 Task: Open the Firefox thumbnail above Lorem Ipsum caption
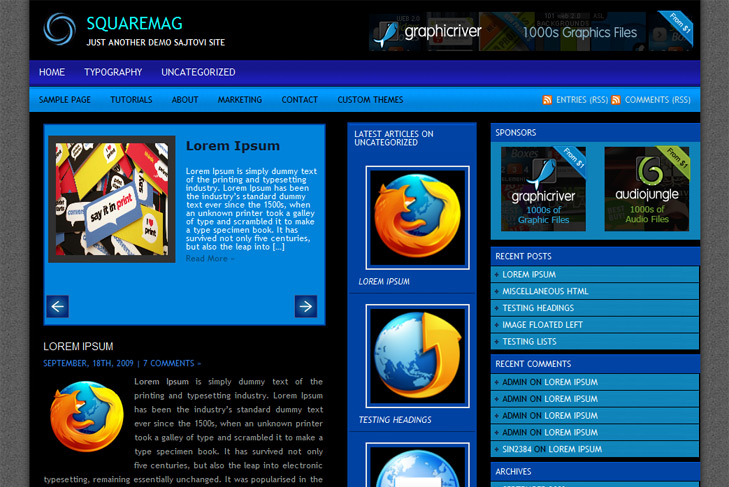[x=418, y=217]
